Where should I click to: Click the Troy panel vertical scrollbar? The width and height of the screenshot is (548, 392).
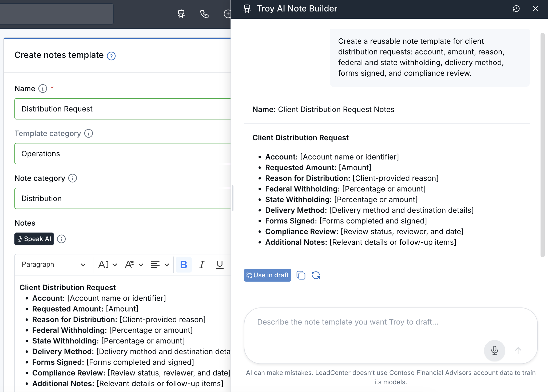542,145
